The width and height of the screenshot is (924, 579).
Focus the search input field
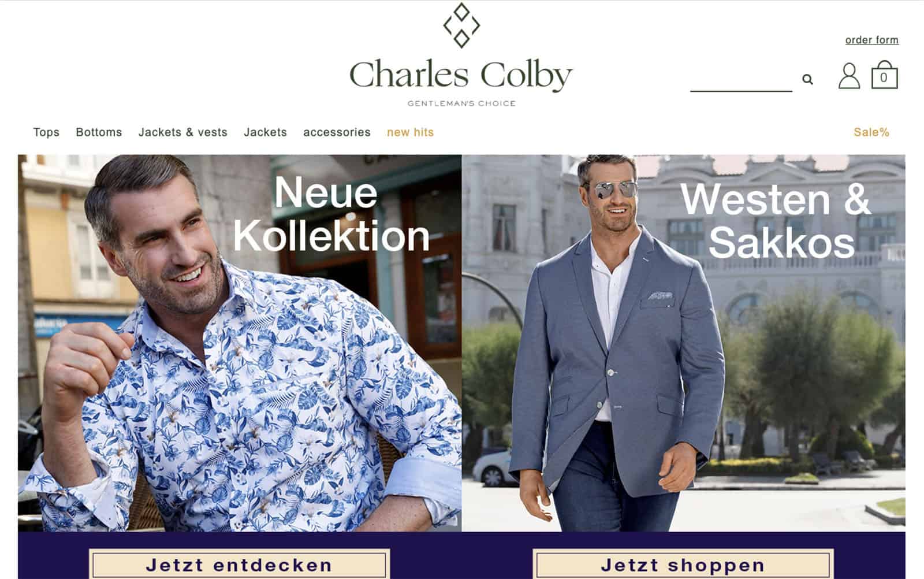[741, 80]
